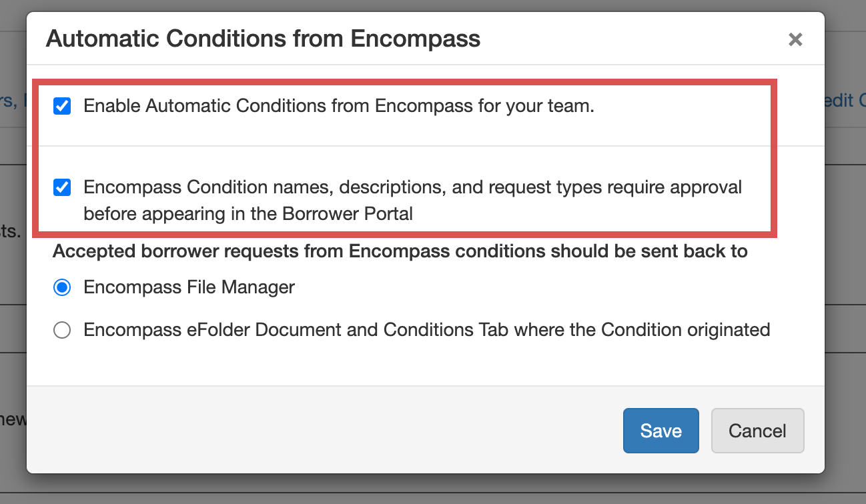Click the dialog title 'Automatic Conditions from Encompass'
The image size is (866, 504).
pos(263,39)
